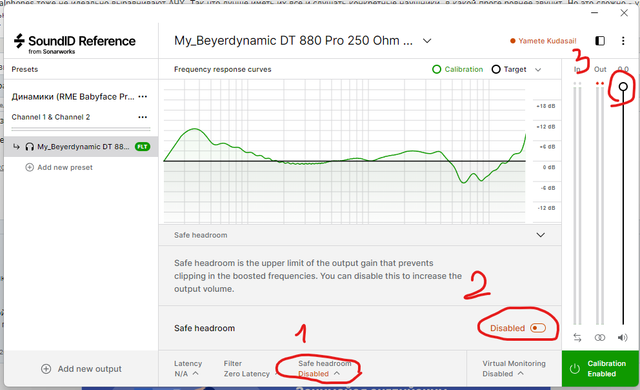Click the frequency response curve graph
640x390 pixels.
tap(344, 151)
